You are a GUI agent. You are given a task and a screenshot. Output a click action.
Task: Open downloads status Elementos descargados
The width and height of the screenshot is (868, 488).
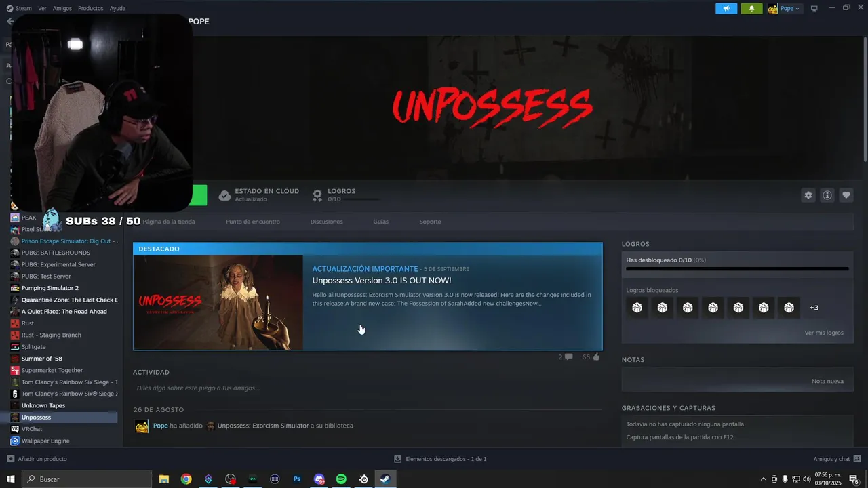[441, 459]
